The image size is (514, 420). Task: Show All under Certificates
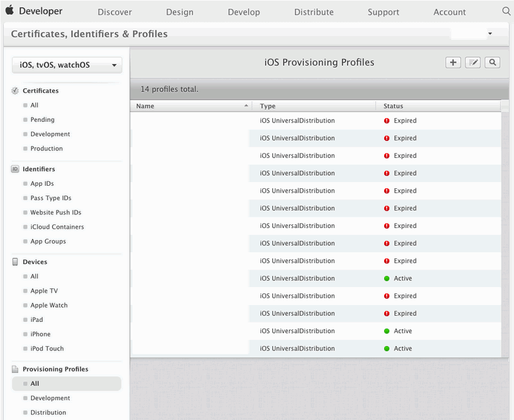click(34, 105)
